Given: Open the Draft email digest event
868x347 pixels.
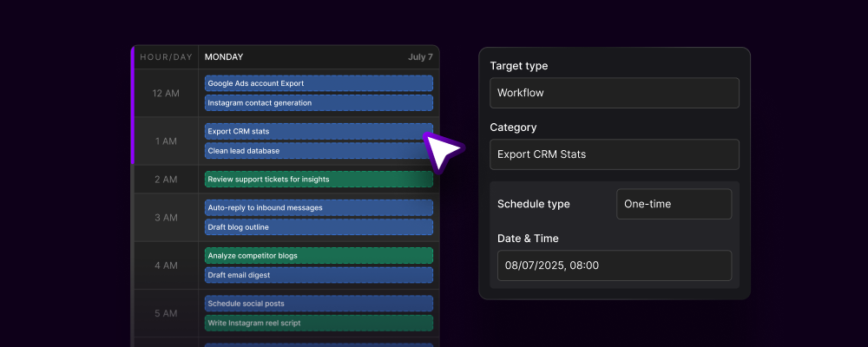Looking at the screenshot, I should click(319, 275).
